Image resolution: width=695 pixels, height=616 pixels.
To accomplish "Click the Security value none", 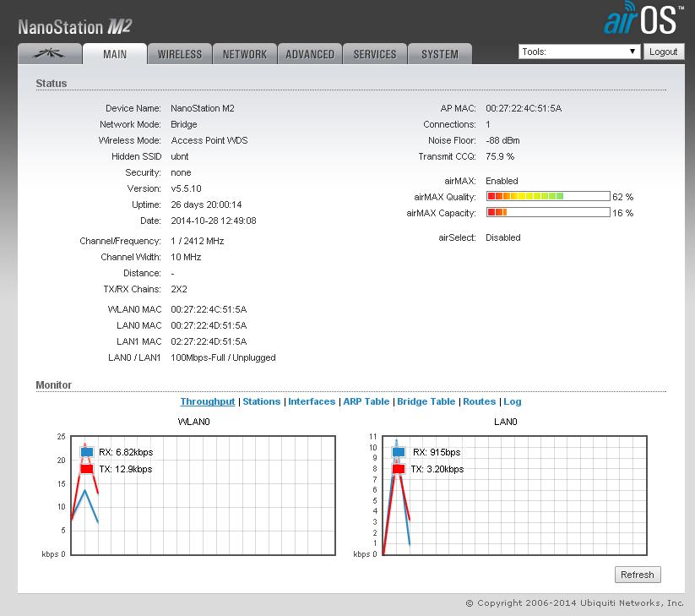I will click(x=181, y=172).
